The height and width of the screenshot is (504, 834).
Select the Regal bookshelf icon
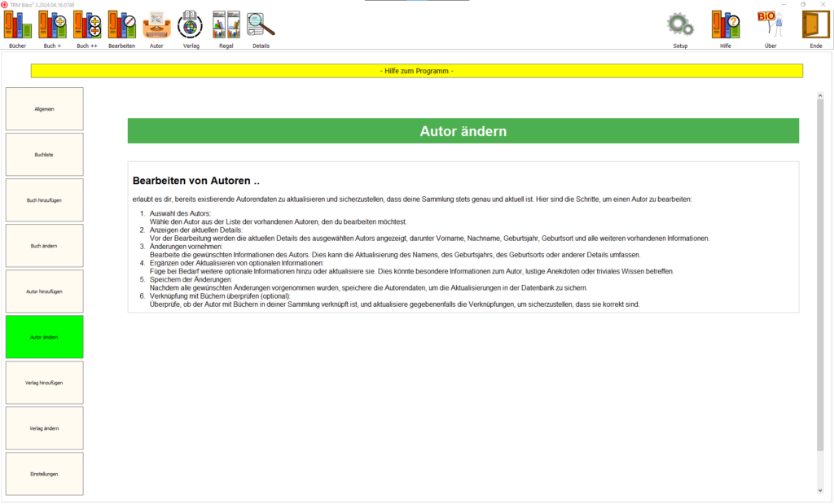pyautogui.click(x=226, y=25)
